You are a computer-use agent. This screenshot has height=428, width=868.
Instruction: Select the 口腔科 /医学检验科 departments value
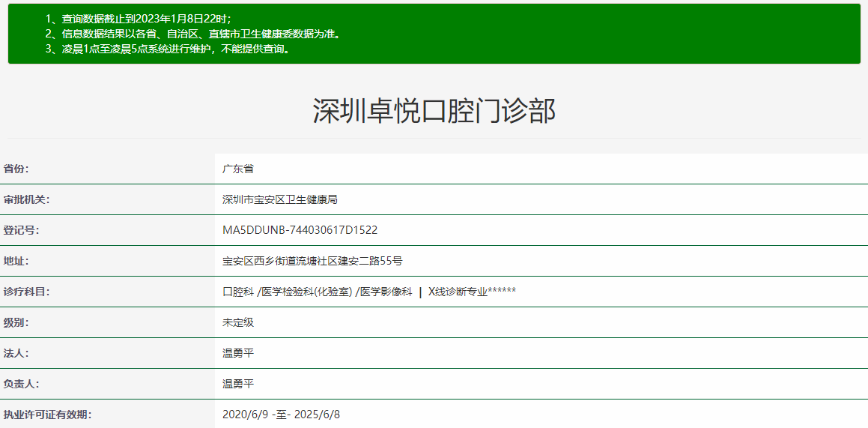(369, 292)
